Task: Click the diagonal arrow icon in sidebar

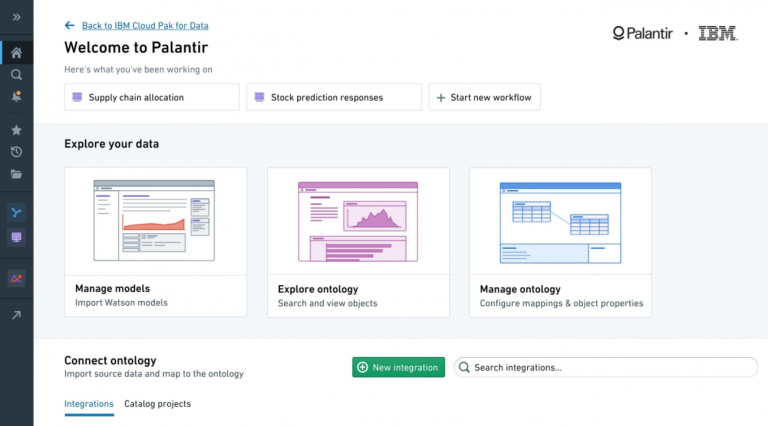Action: click(x=17, y=315)
